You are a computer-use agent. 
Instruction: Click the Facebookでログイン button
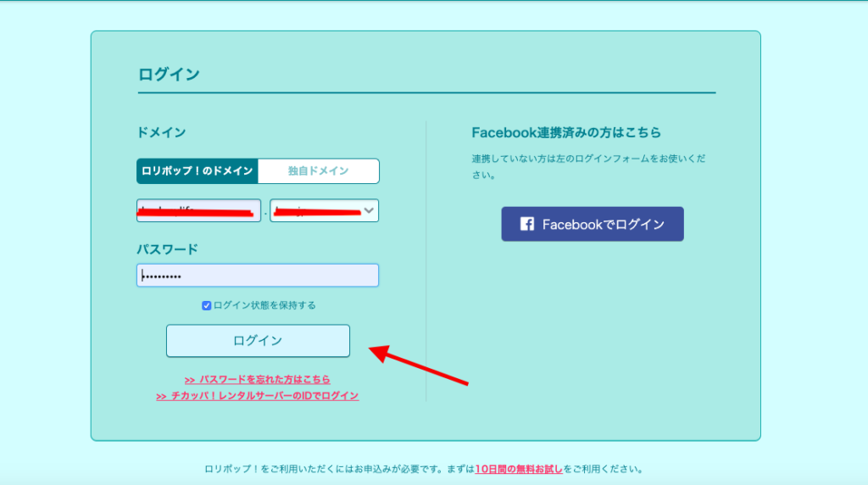click(593, 224)
